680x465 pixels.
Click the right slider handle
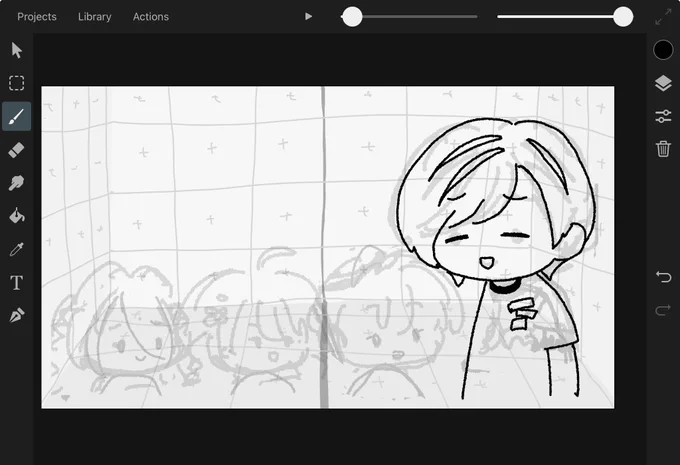[x=623, y=16]
